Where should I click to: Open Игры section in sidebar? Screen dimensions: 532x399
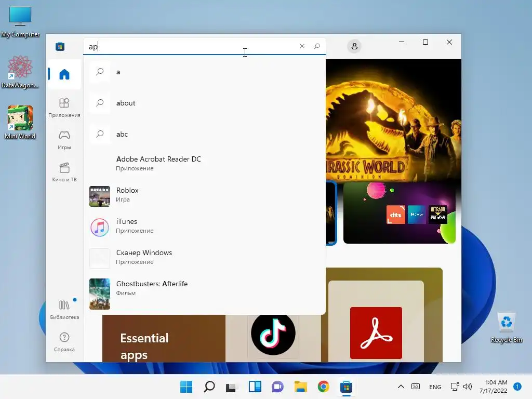64,140
